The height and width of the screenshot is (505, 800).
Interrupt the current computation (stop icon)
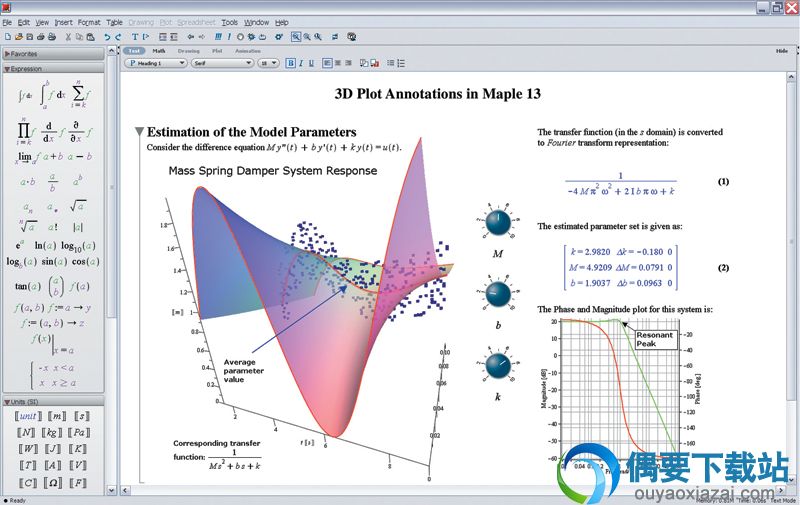pyautogui.click(x=240, y=37)
